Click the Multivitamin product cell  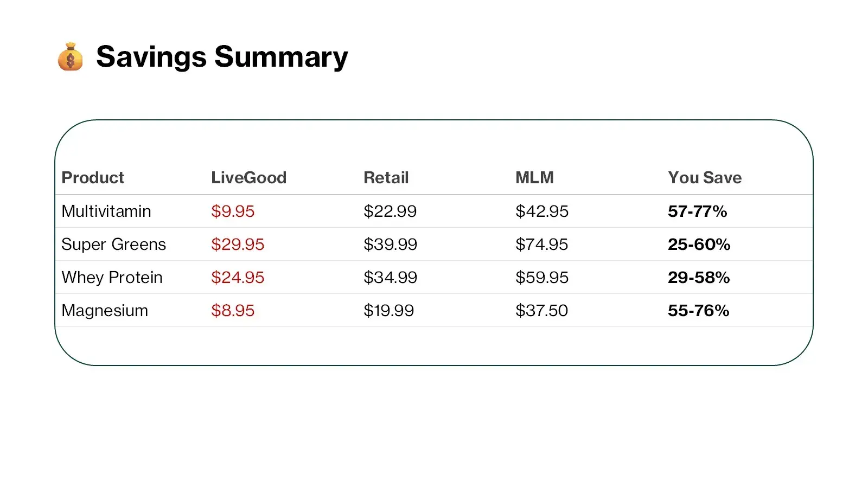pos(106,211)
